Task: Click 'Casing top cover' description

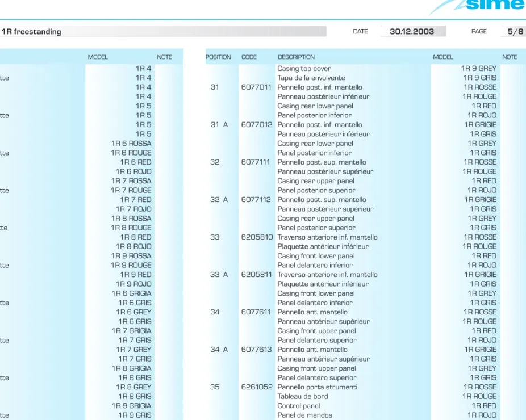Action: 304,68
